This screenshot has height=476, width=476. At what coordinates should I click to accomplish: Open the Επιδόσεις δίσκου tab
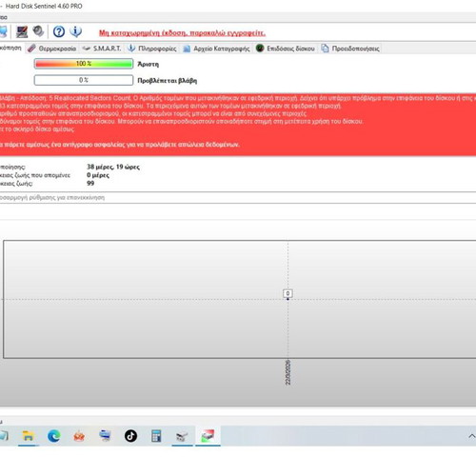tap(286, 49)
